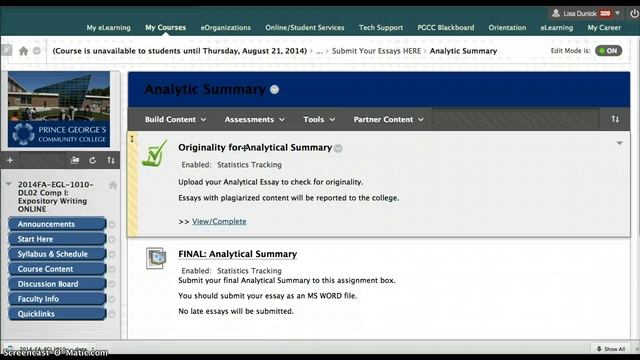Collapse the 2014FA-EGL-1010 course menu triangle
The width and height of the screenshot is (640, 360).
[9, 184]
